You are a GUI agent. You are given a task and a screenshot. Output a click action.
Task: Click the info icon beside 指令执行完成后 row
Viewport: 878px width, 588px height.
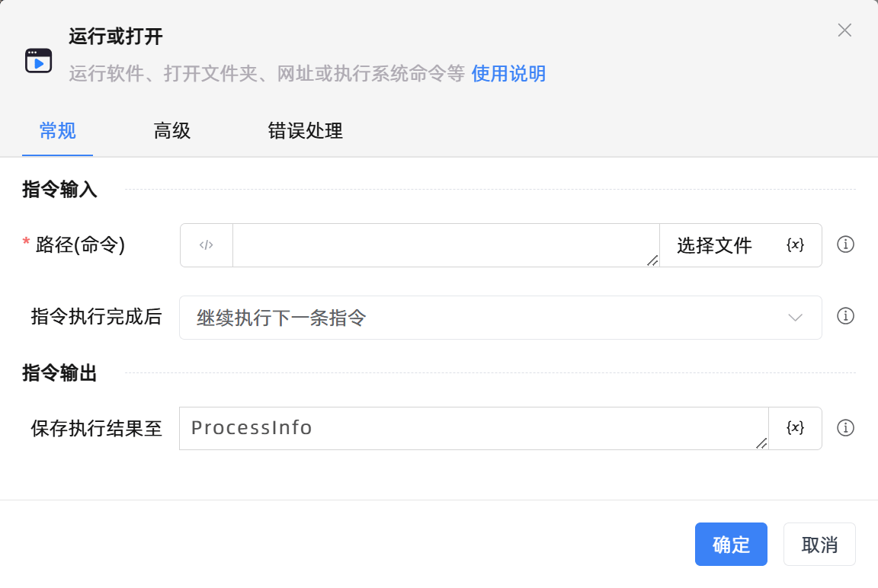(x=845, y=316)
